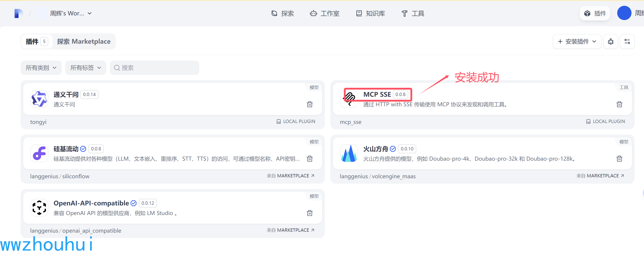Click the Dify logo icon
644x254 pixels.
[x=19, y=13]
